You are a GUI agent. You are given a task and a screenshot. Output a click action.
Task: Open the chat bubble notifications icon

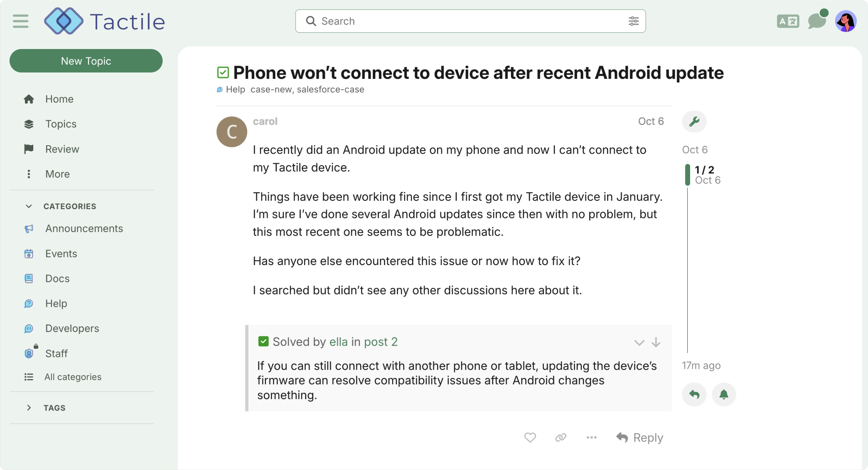tap(817, 21)
